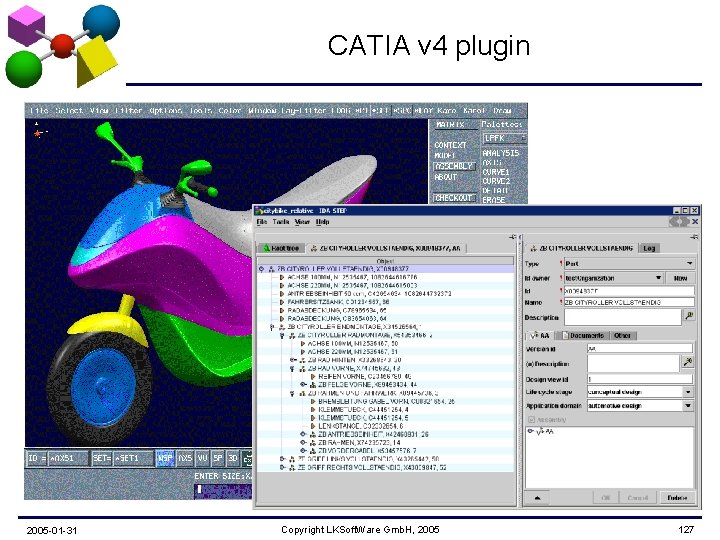The width and height of the screenshot is (720, 540).
Task: Select MATRIX in the CATIA side panel
Action: click(450, 125)
